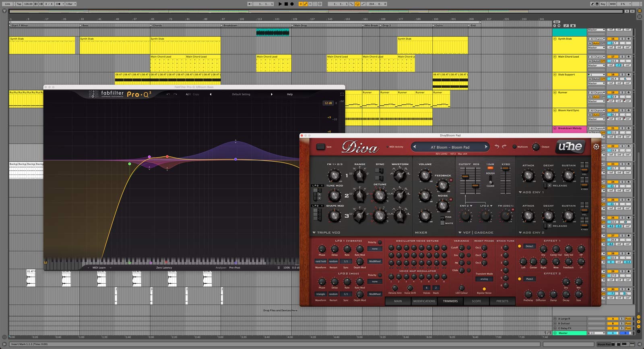
Task: Collapse the Runner track with its fold arrow
Action: (555, 93)
